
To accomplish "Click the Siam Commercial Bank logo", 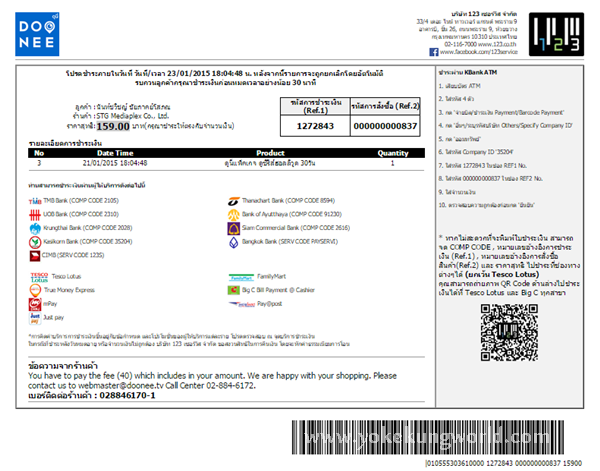I will point(234,228).
